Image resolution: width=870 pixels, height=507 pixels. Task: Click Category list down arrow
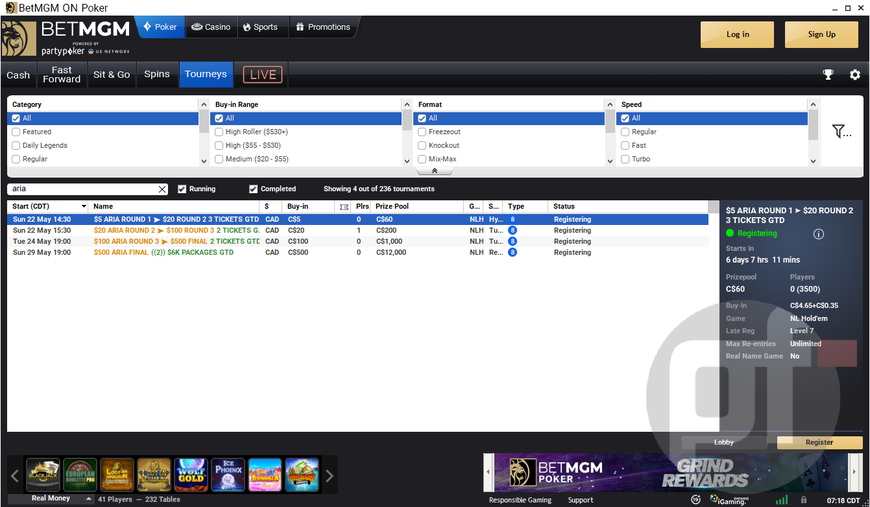coord(204,161)
